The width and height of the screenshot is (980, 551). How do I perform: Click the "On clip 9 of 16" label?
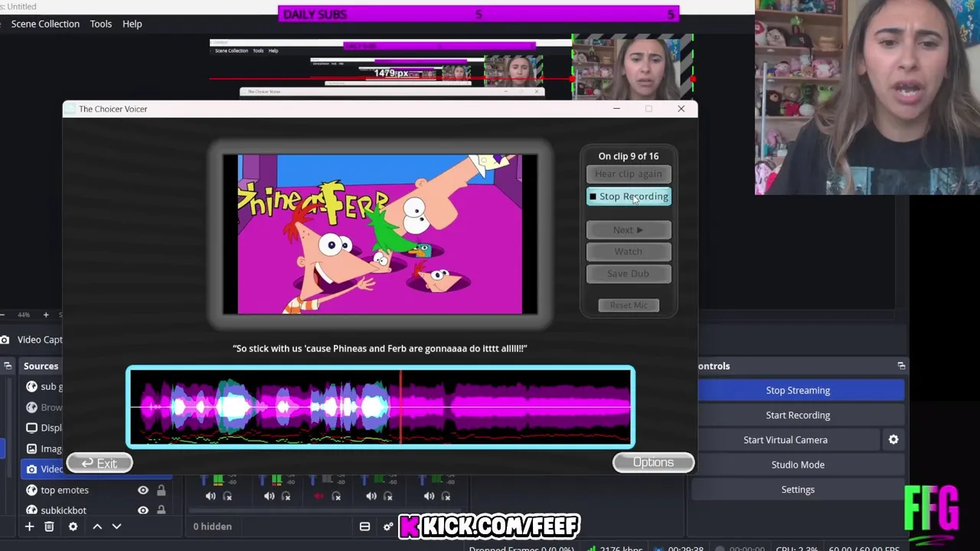click(x=629, y=156)
